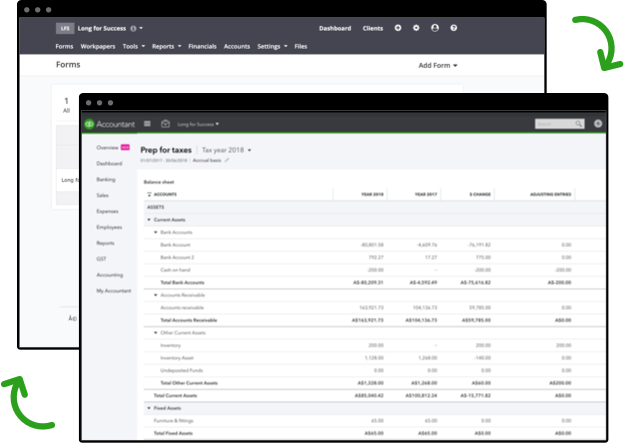Open the settings gear icon in the back window

pyautogui.click(x=416, y=28)
